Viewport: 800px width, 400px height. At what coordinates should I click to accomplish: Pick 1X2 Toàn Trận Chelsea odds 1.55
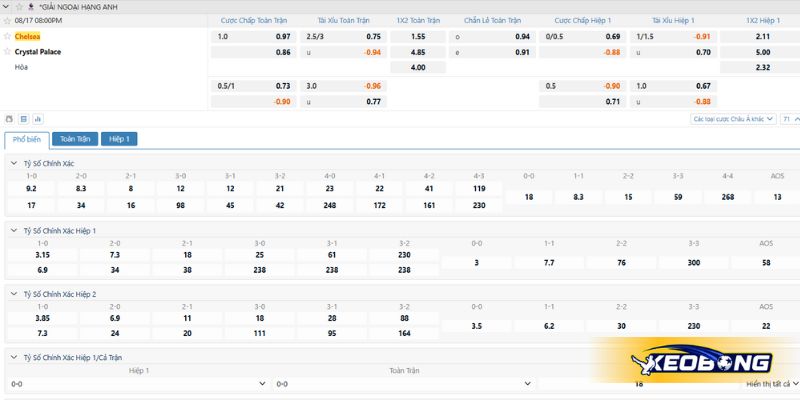418,37
